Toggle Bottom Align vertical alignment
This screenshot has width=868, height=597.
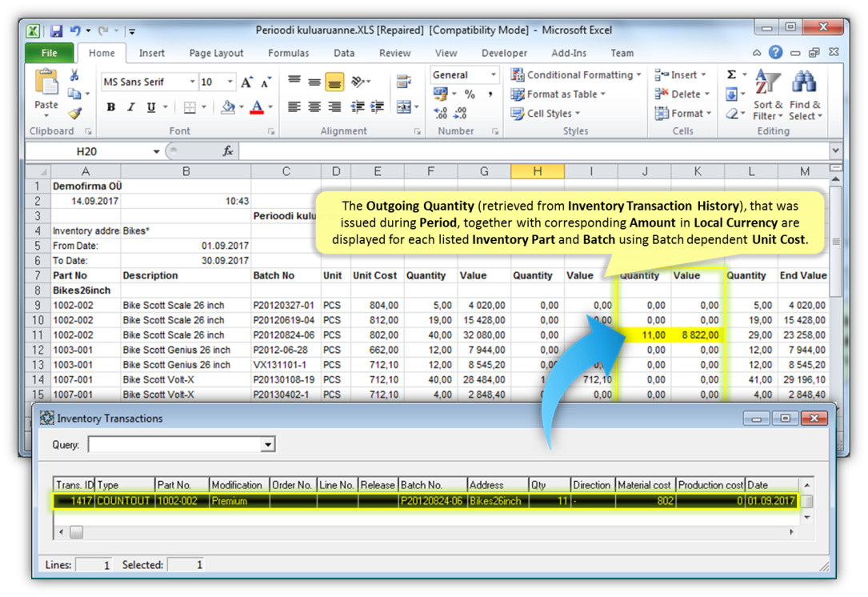334,82
